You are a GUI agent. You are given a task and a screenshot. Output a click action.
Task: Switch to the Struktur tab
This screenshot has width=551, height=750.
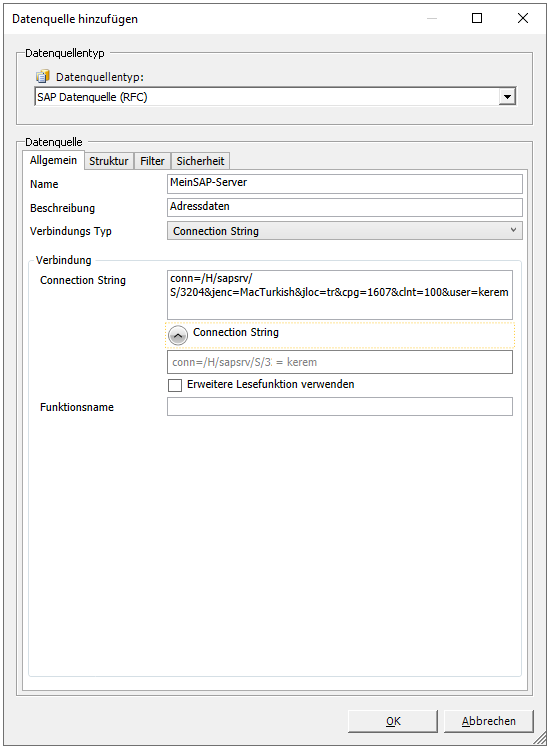(x=109, y=161)
